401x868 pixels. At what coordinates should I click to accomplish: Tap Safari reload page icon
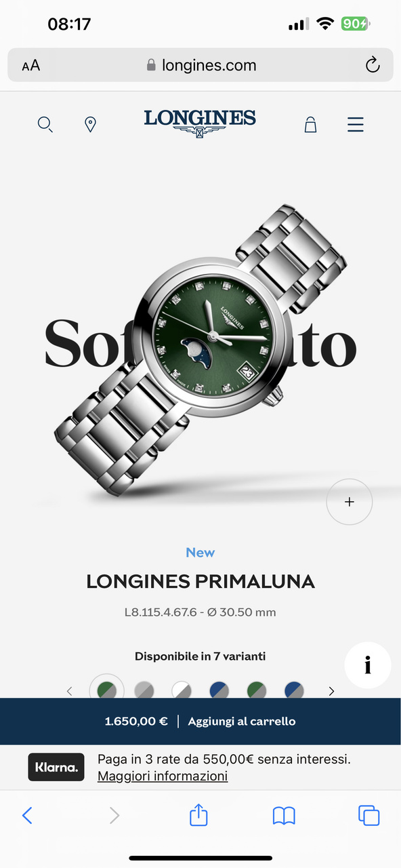pos(372,65)
